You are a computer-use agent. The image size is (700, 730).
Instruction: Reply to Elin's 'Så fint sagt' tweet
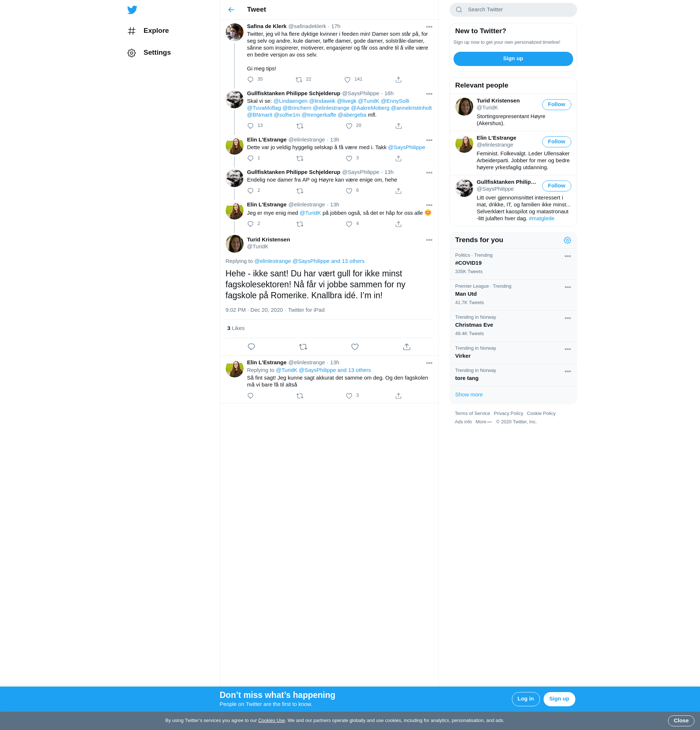coord(250,396)
